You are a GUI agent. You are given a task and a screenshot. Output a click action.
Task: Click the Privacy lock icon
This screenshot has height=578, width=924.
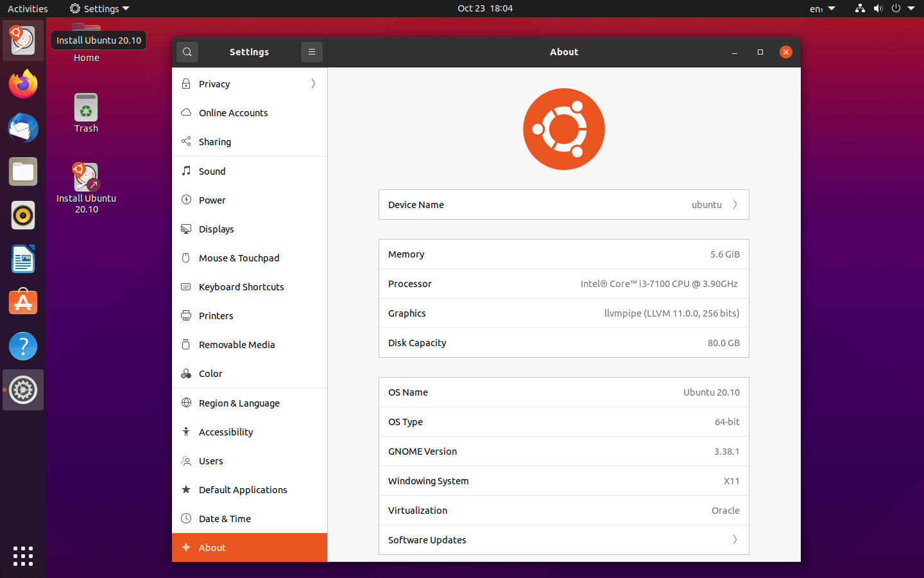(x=186, y=83)
